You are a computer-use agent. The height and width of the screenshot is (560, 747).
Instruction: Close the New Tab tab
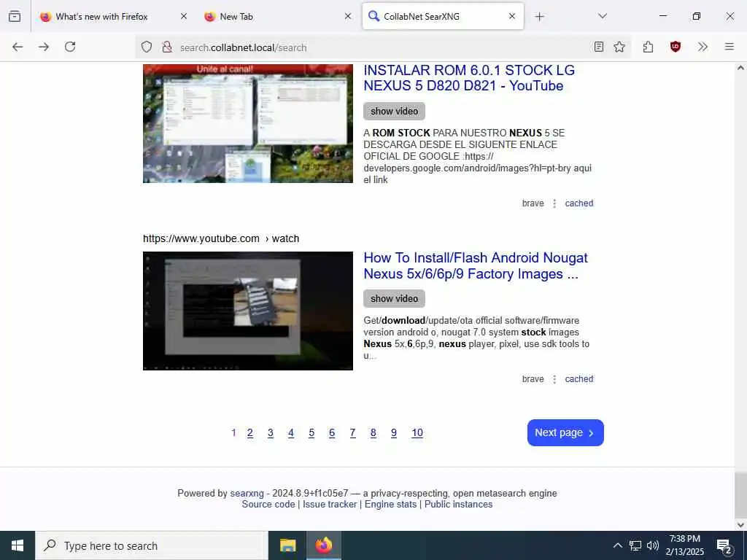point(348,16)
